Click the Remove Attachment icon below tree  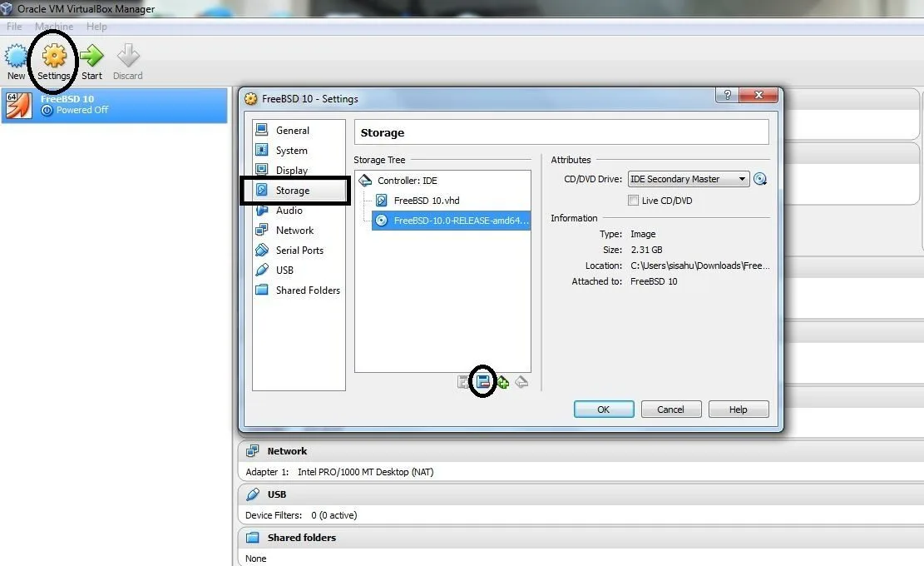[x=483, y=382]
